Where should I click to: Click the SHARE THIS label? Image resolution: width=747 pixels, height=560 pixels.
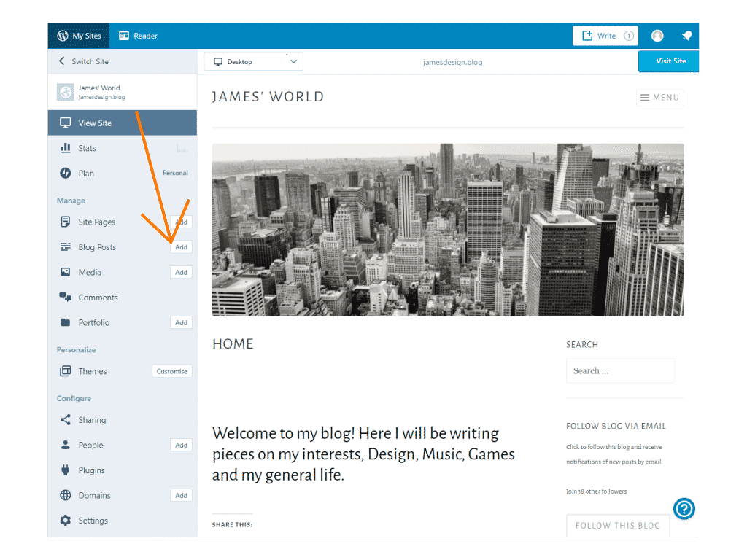[x=232, y=524]
